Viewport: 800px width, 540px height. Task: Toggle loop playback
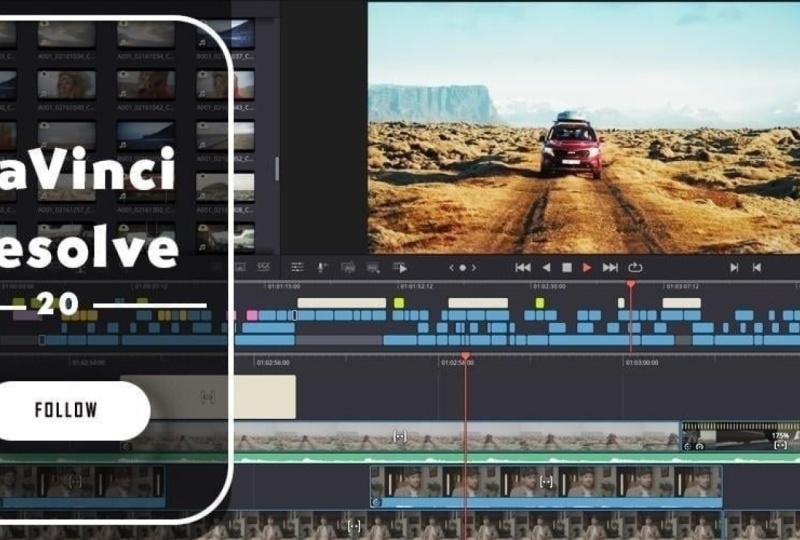[635, 267]
